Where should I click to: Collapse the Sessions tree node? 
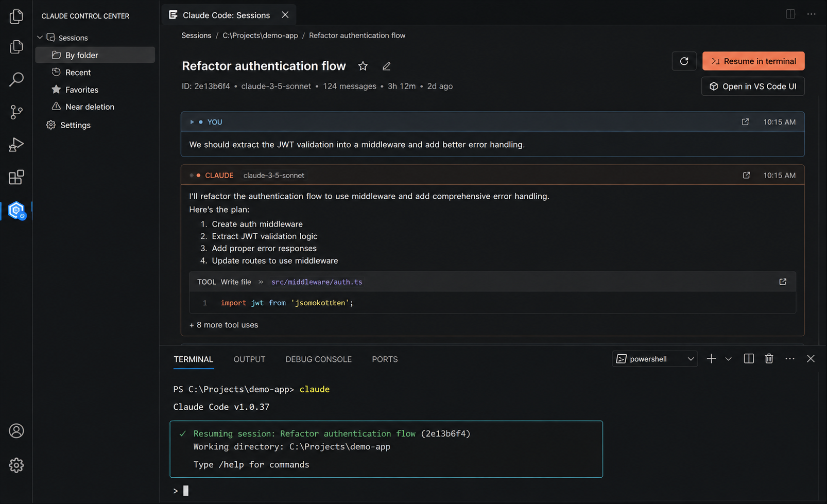coord(40,38)
